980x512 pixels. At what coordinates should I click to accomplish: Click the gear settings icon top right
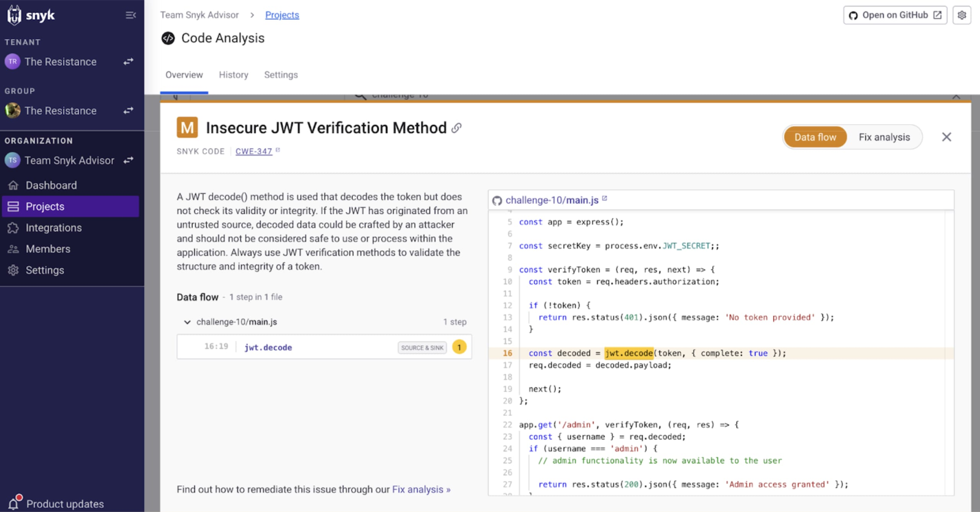[x=962, y=15]
